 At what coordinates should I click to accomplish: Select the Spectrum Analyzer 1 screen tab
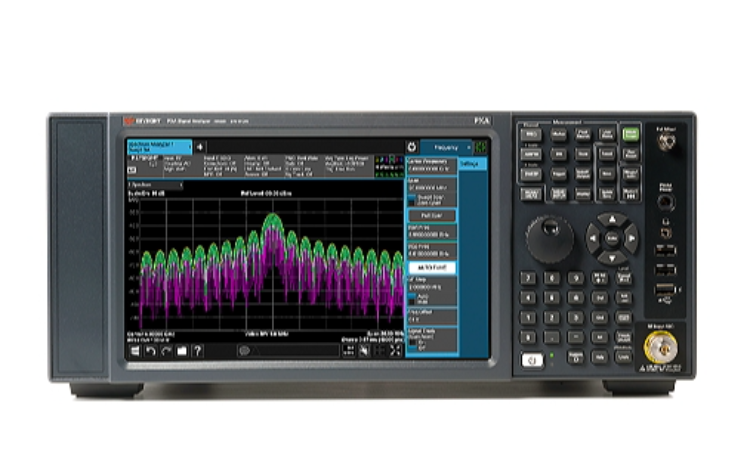[159, 147]
